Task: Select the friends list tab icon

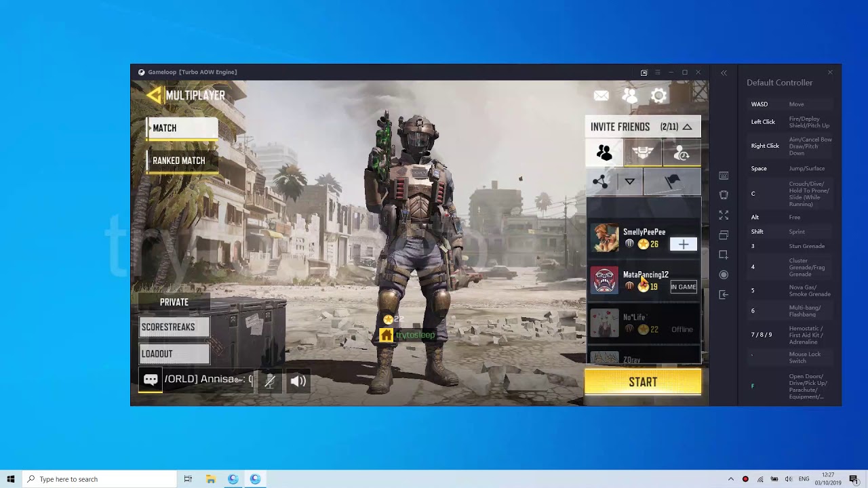Action: click(x=604, y=153)
